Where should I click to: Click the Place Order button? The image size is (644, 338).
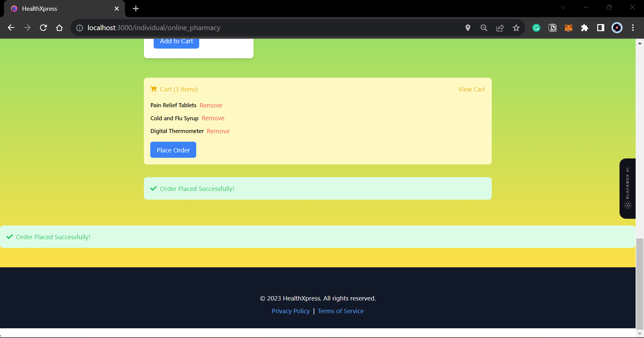pyautogui.click(x=173, y=150)
